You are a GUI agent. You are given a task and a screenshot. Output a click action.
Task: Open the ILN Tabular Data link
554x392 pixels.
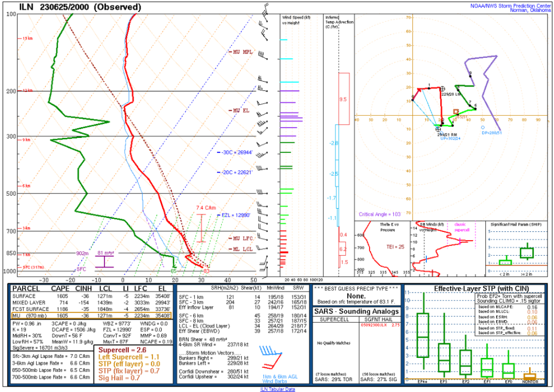tap(278, 389)
